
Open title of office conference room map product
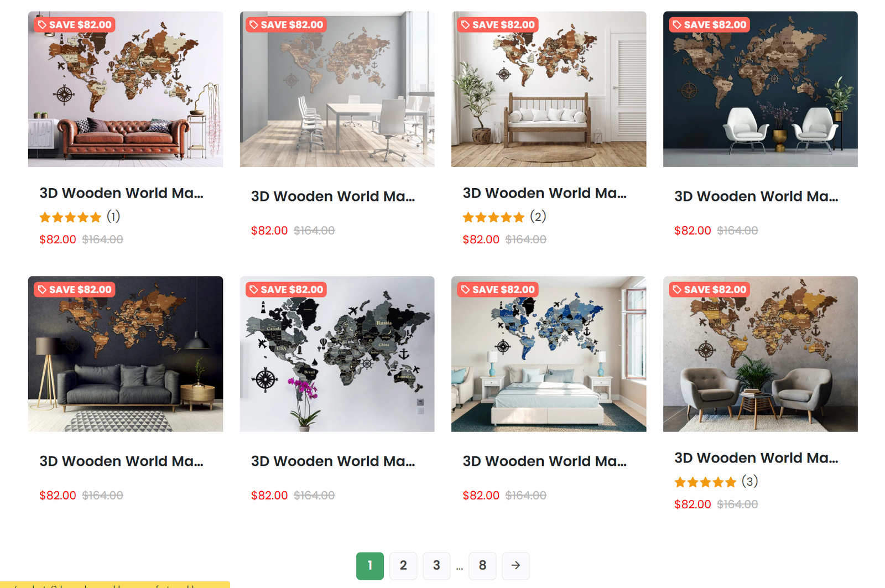[x=333, y=196]
